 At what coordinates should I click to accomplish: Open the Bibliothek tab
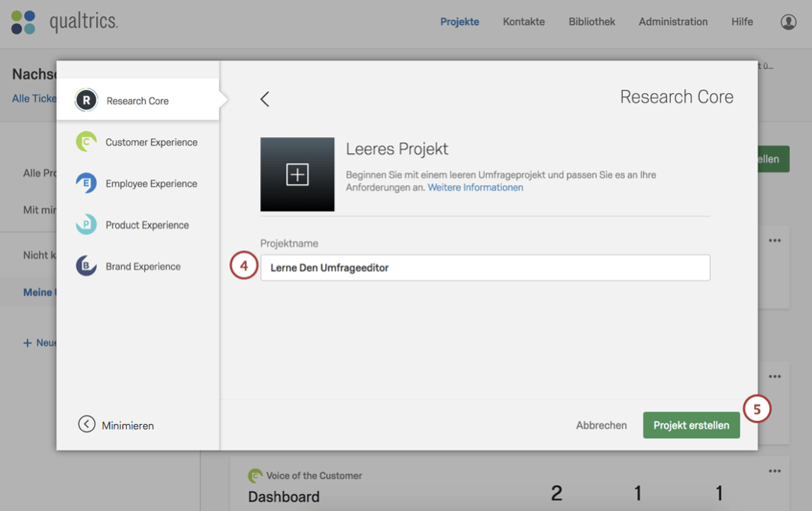click(592, 22)
